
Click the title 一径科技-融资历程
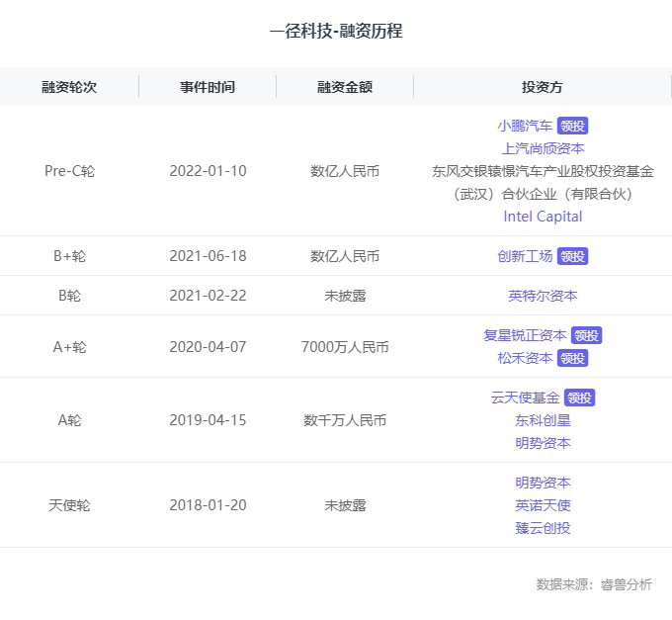click(336, 31)
